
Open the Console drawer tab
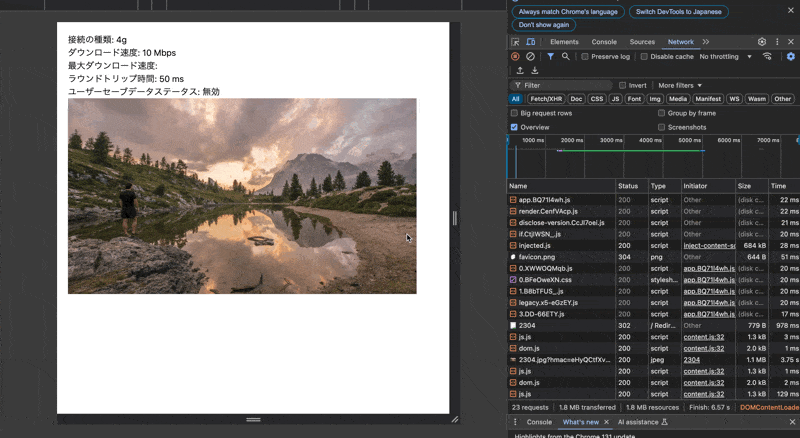point(539,422)
